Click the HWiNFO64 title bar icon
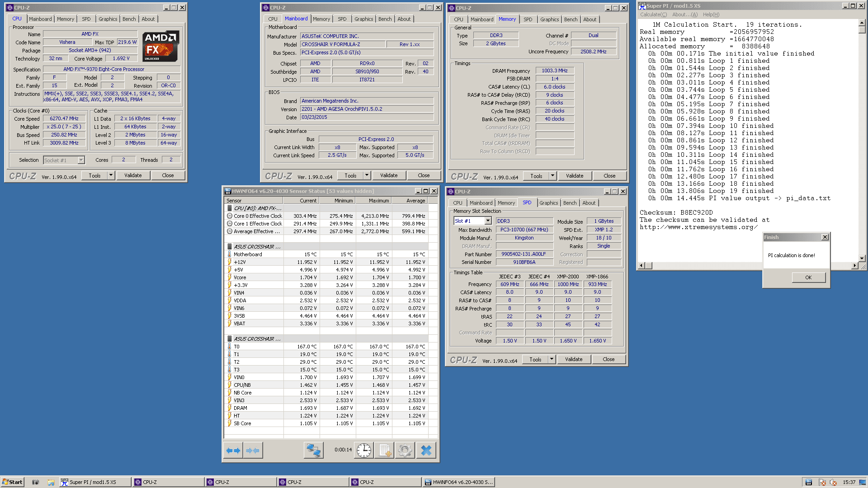The image size is (868, 488). click(x=227, y=191)
